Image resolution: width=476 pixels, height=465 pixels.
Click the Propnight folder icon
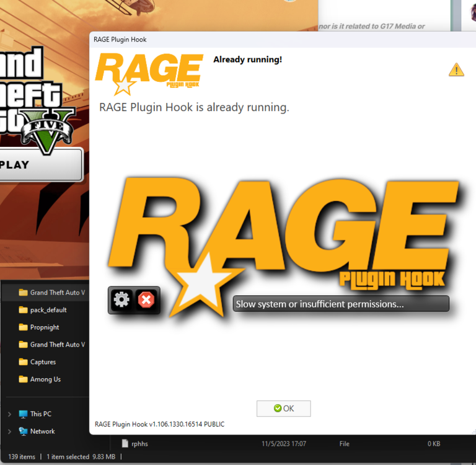click(x=23, y=327)
